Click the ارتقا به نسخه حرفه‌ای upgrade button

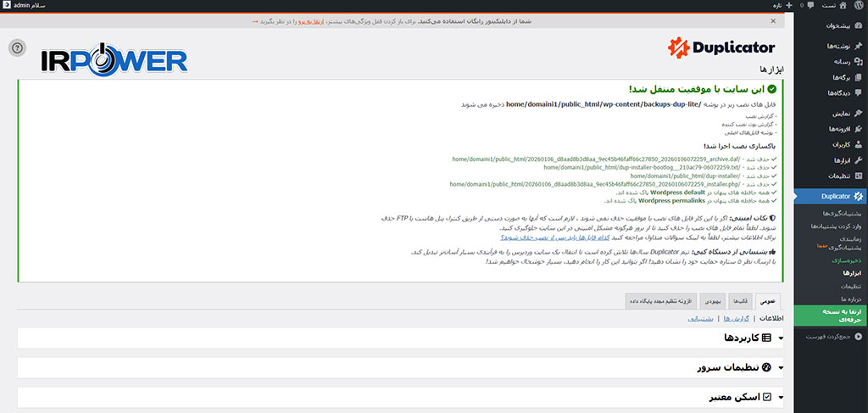coord(832,315)
